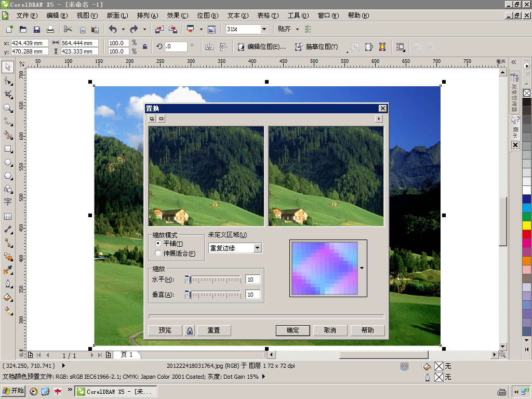Viewport: 532px width, 399px height.
Task: Expand the dialog effects flyout arrow
Action: click(x=379, y=118)
